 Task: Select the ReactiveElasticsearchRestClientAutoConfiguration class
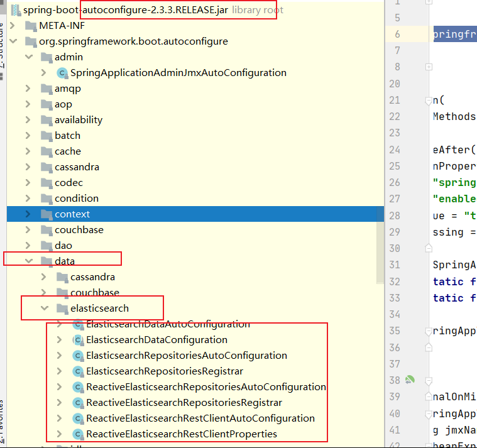pos(200,418)
